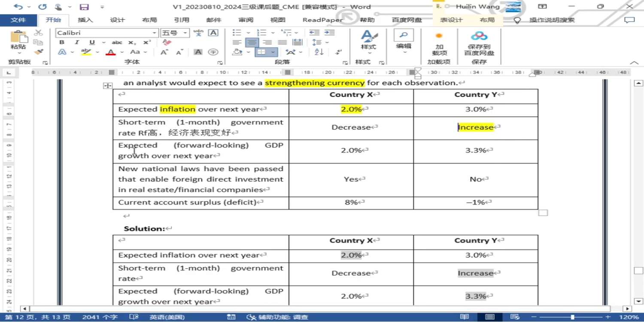Viewport: 644px width, 322px height.
Task: Clear all formatting with the eraser icon
Action: tap(167, 43)
